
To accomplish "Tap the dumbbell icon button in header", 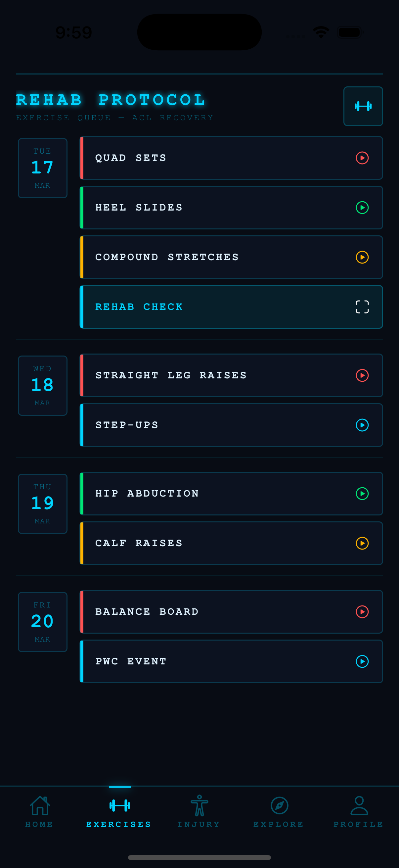I will pyautogui.click(x=363, y=106).
